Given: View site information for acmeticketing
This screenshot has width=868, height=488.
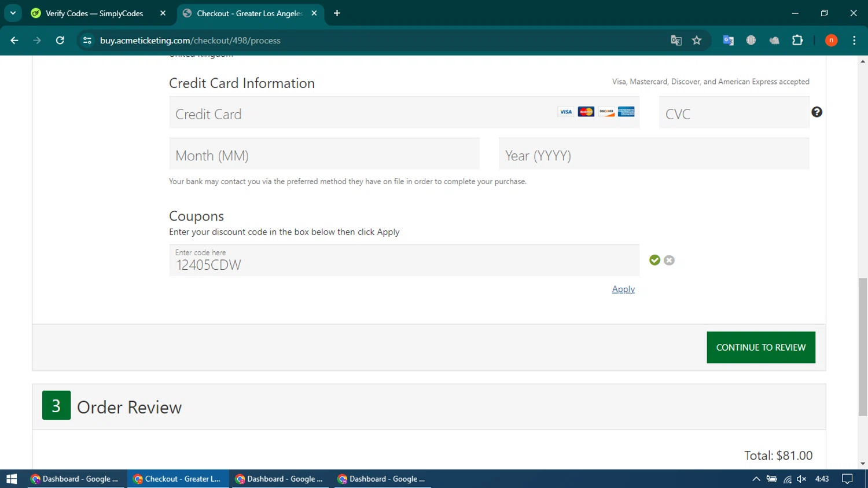Looking at the screenshot, I should tap(87, 41).
